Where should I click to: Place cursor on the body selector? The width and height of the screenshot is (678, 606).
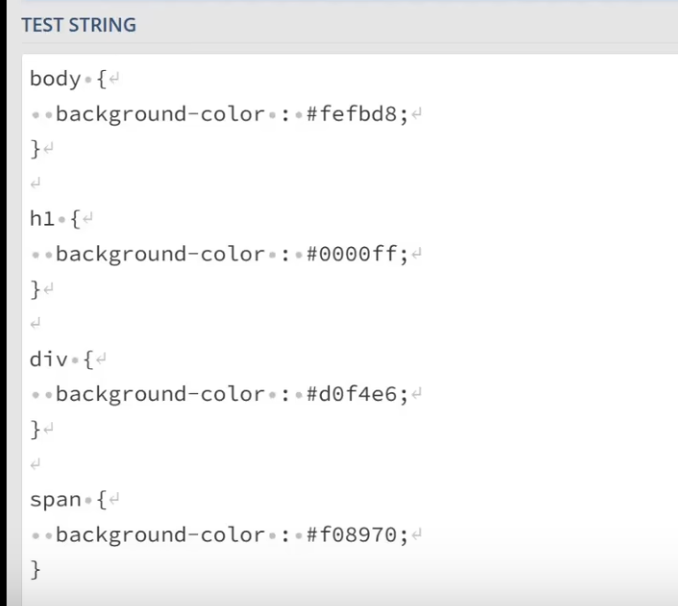click(x=55, y=78)
